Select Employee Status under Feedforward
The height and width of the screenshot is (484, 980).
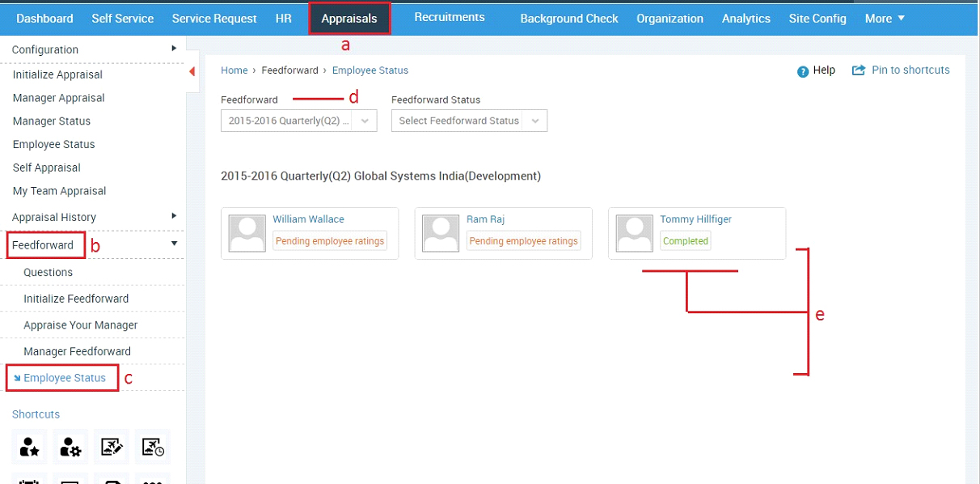click(65, 378)
